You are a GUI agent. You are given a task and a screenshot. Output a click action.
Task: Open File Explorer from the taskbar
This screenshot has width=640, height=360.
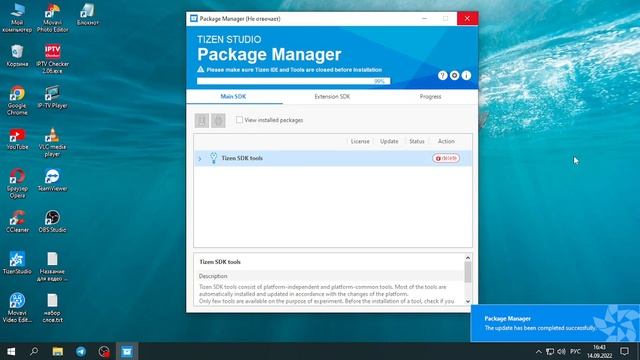click(58, 351)
